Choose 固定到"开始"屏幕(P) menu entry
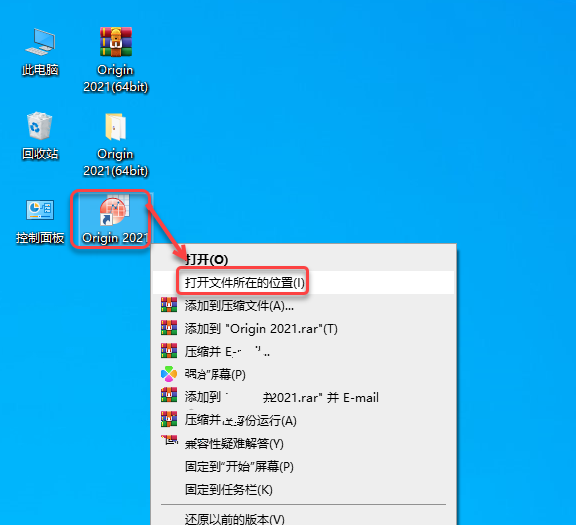The width and height of the screenshot is (576, 525). (304, 467)
